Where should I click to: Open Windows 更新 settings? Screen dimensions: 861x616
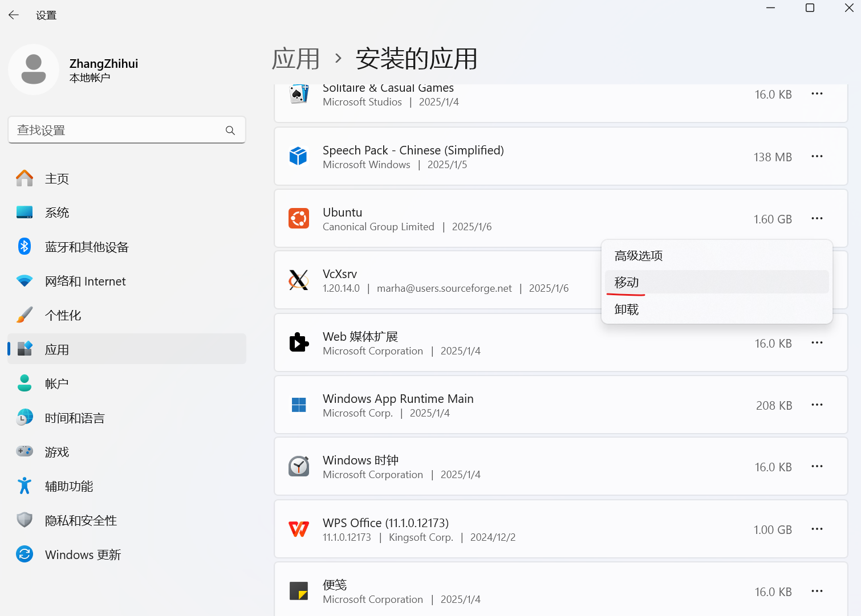click(x=127, y=554)
